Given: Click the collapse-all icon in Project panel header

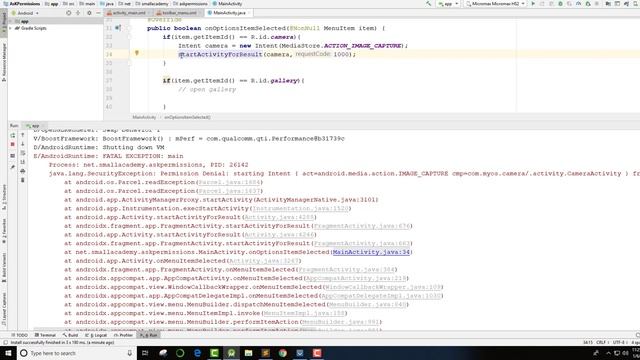Looking at the screenshot, I should [78, 13].
